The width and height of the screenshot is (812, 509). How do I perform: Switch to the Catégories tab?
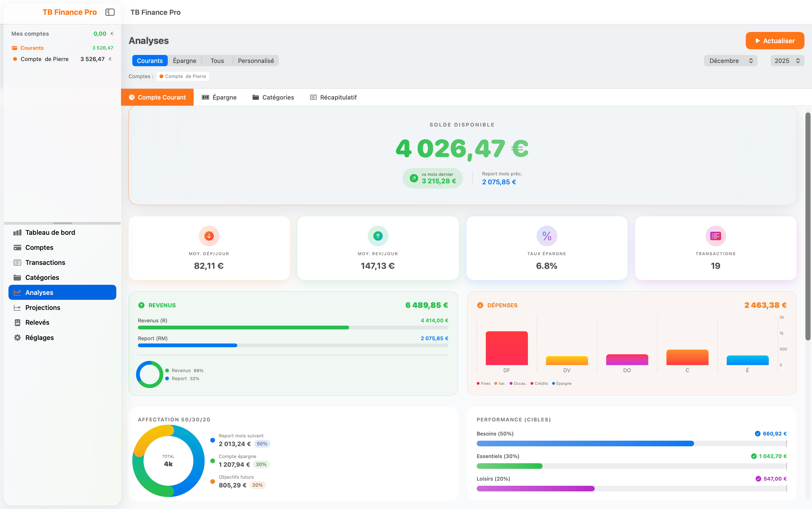point(273,97)
